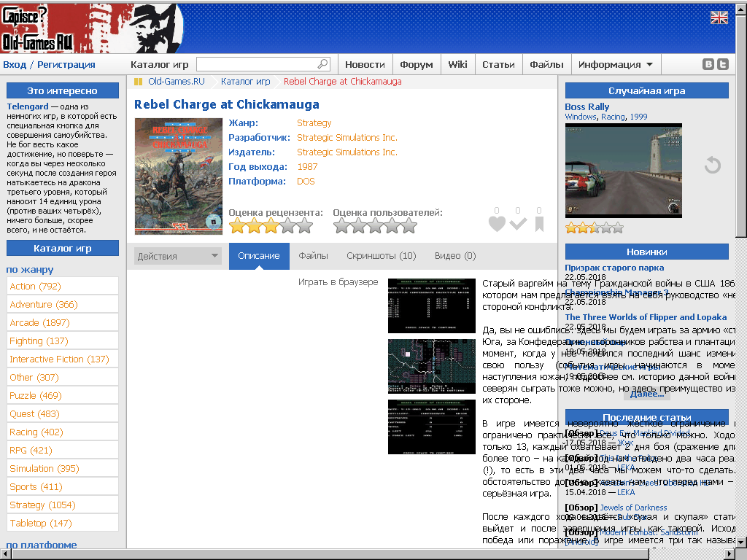Refresh the random game with reload icon

tap(712, 166)
